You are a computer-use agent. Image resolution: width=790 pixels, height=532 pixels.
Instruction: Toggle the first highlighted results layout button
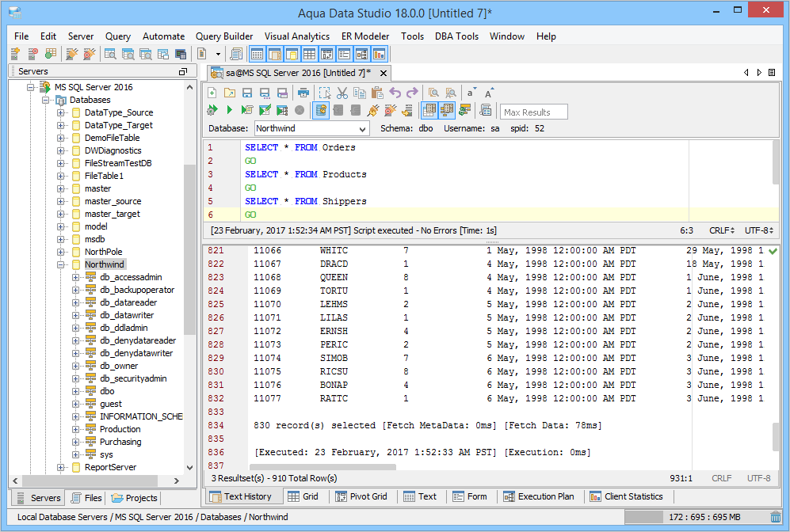[429, 111]
